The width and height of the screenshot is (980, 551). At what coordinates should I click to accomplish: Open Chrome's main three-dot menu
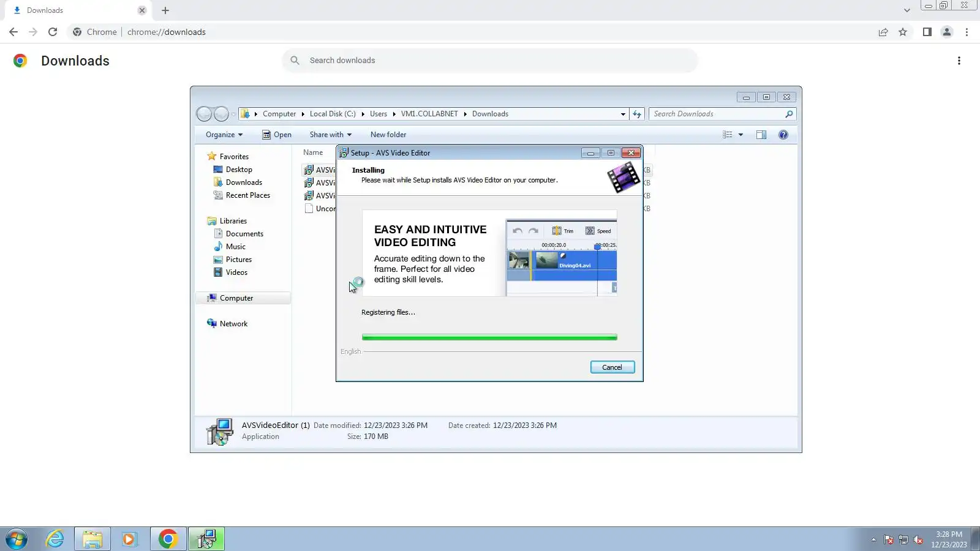point(967,32)
